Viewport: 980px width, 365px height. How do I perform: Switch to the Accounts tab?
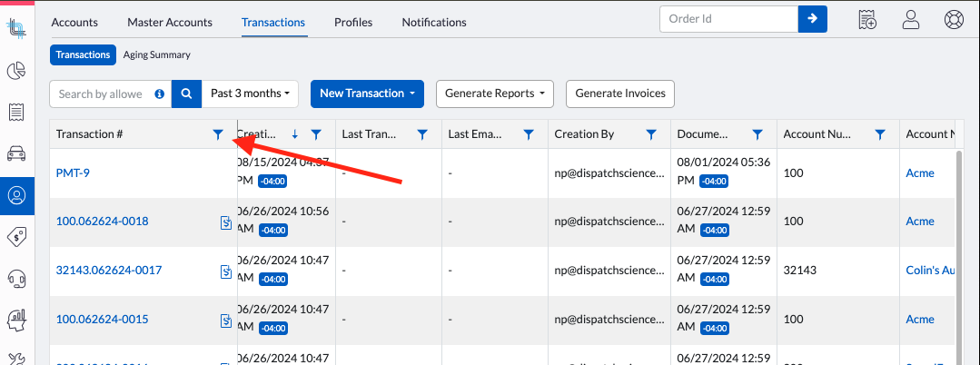[74, 23]
